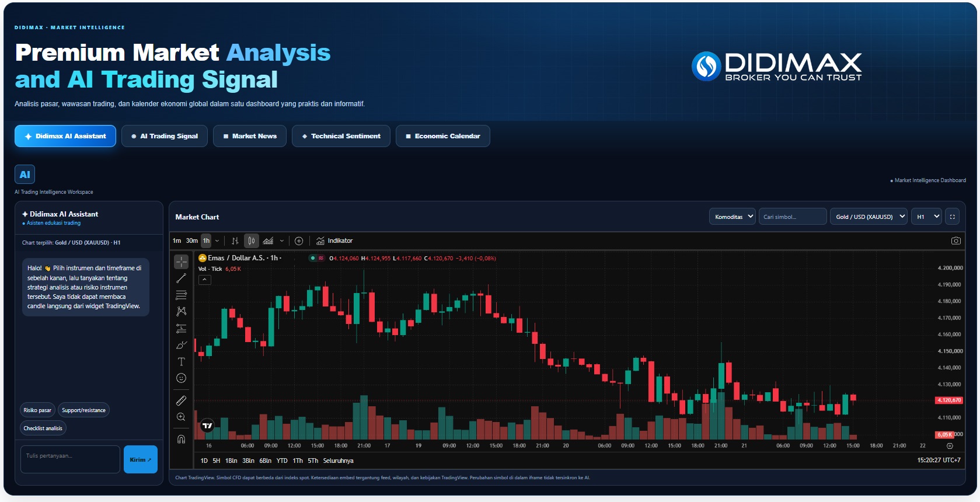Open the H1 timeframe dropdown
Image resolution: width=980 pixels, height=502 pixels.
click(927, 217)
